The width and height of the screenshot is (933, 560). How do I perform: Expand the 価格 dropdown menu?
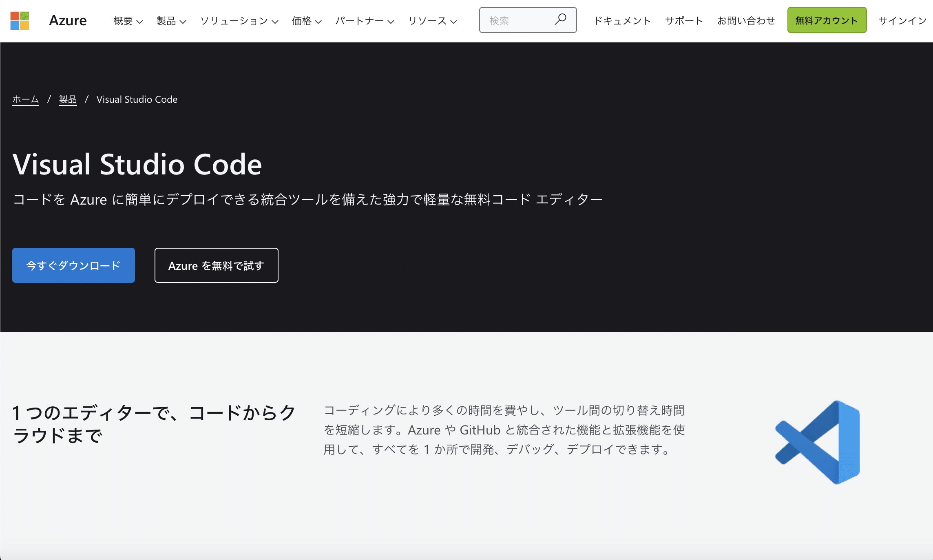coord(307,21)
